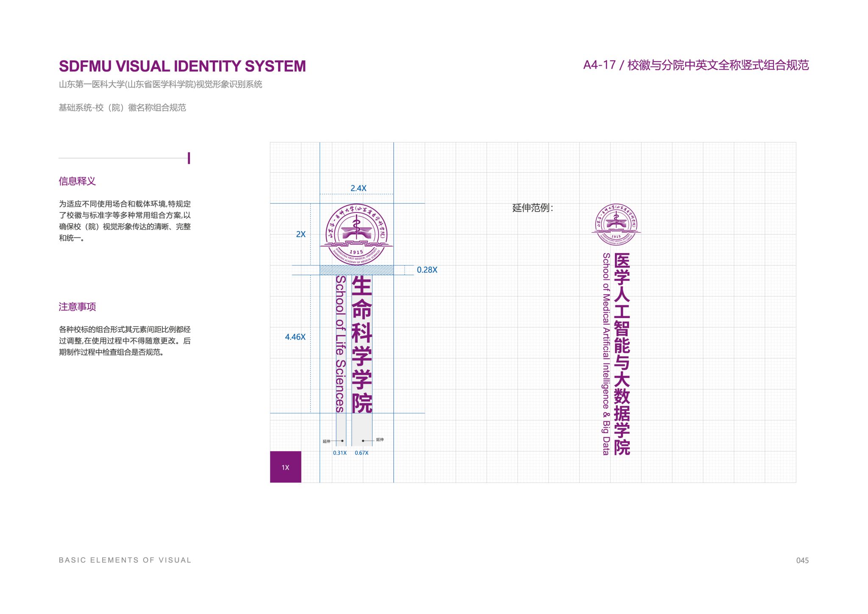The width and height of the screenshot is (868, 614).
Task: Click the 信息释义 section heading
Action: 77,181
